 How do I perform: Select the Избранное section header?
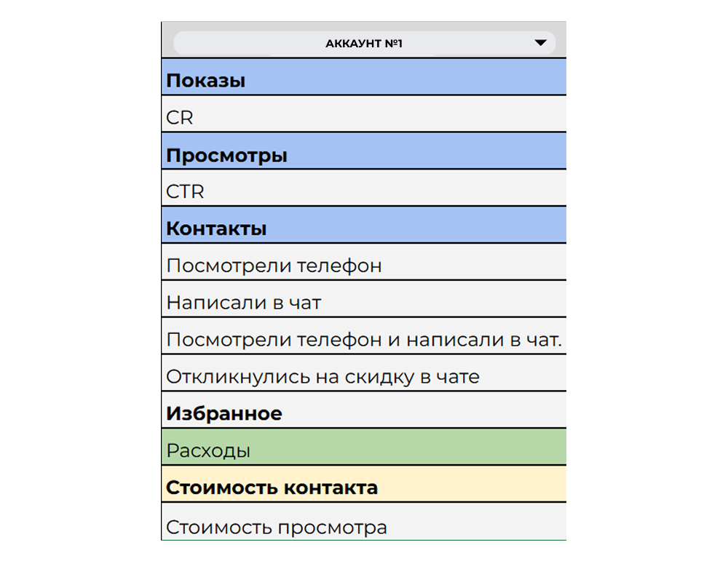(364, 412)
